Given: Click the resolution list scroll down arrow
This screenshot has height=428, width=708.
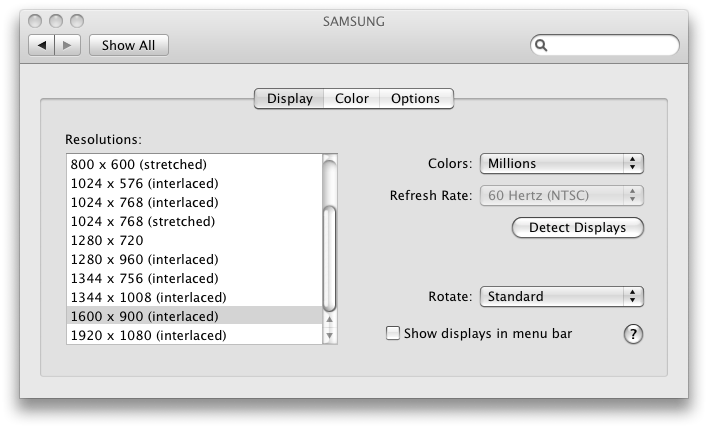Looking at the screenshot, I should 330,335.
